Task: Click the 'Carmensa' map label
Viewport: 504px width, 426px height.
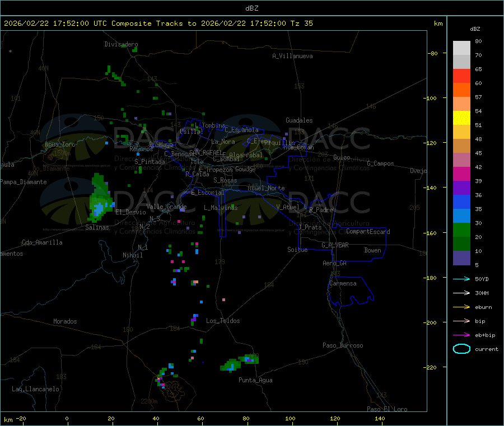Action: coord(343,283)
